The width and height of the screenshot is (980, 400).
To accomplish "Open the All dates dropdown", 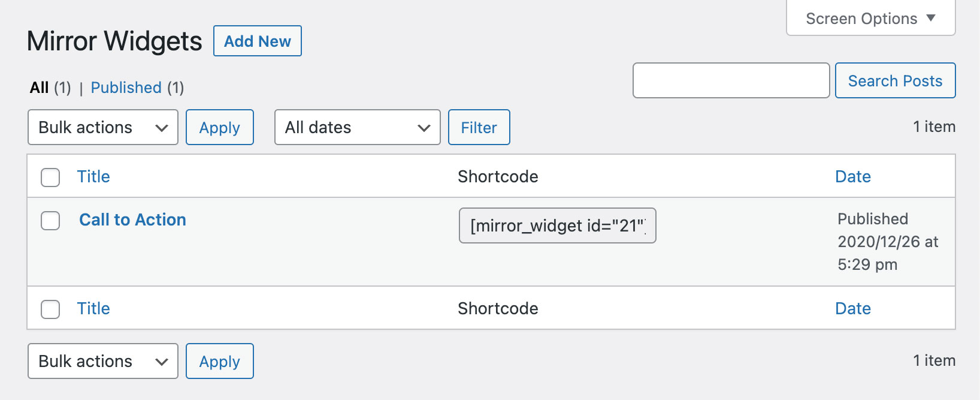I will click(357, 127).
